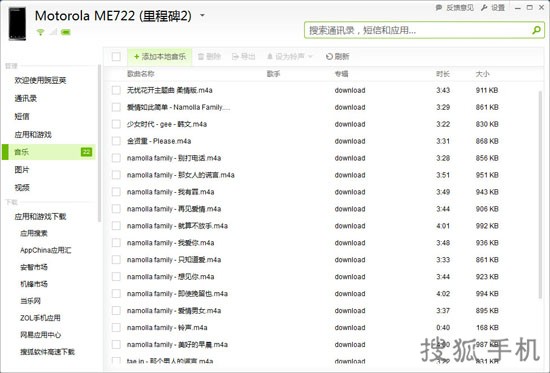The height and width of the screenshot is (373, 550).
Task: Select song namolla family - 就算不放手.m4a
Action: click(x=177, y=226)
